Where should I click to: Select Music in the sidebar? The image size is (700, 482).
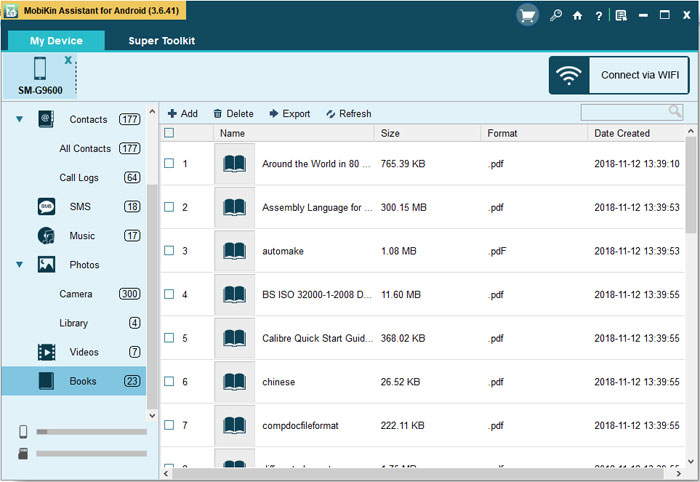82,236
